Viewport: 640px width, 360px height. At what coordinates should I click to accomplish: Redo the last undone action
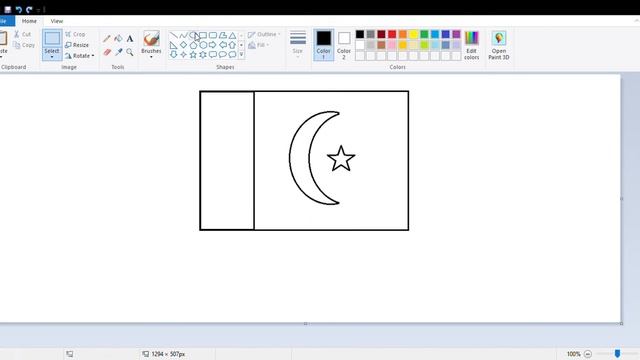tap(29, 9)
